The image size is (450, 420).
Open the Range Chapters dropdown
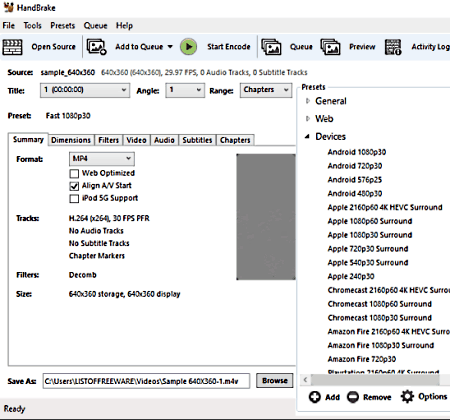[266, 90]
